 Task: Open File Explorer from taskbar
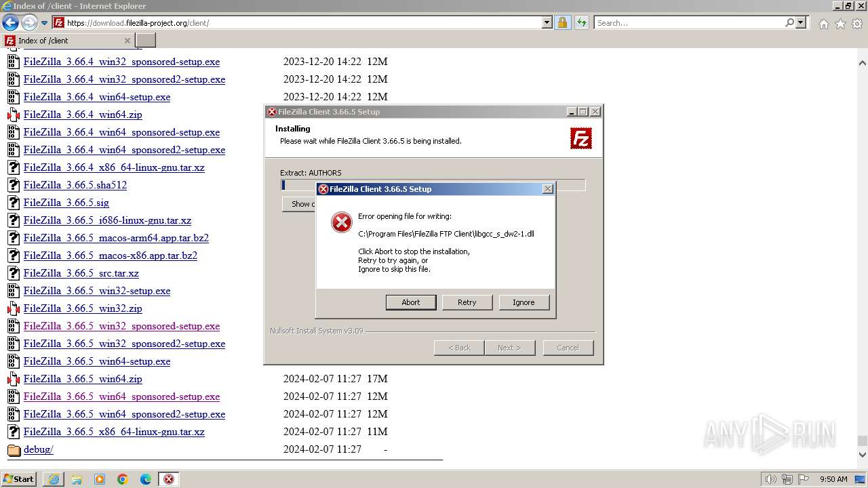[x=77, y=479]
